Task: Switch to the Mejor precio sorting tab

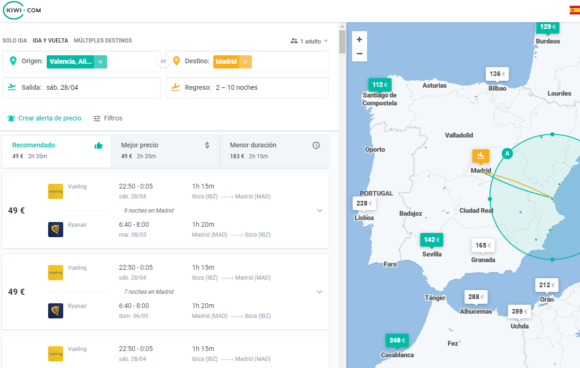Action: [165, 151]
